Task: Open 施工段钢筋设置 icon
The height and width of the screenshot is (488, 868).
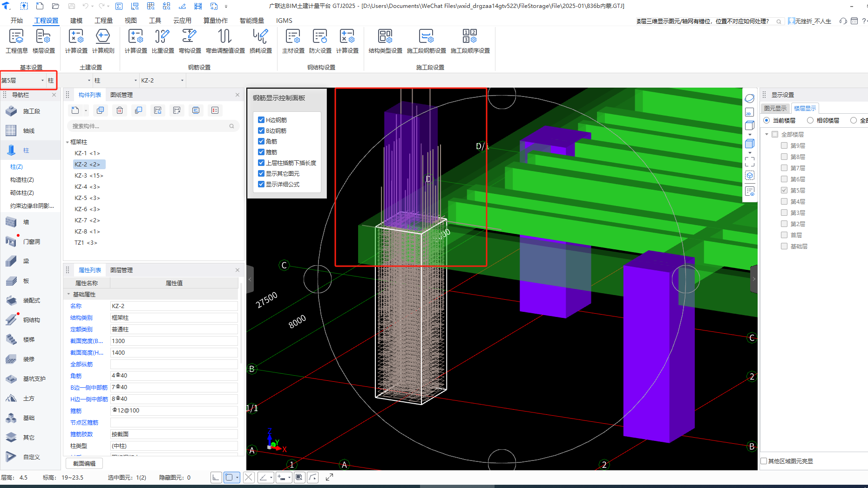Action: (x=426, y=41)
